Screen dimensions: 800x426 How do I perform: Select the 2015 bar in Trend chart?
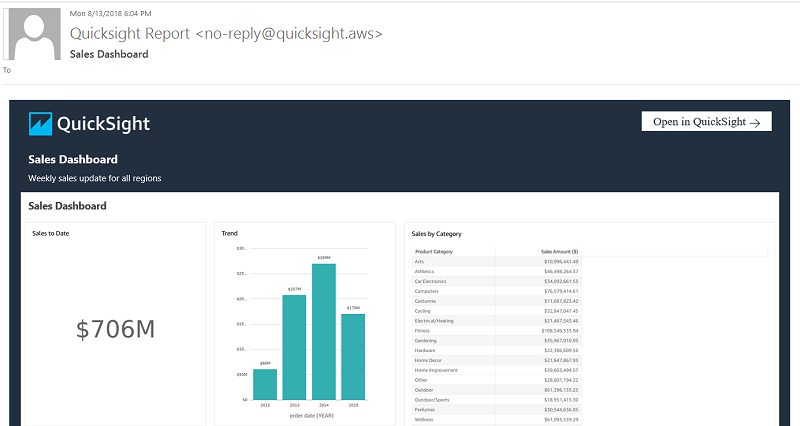click(353, 357)
